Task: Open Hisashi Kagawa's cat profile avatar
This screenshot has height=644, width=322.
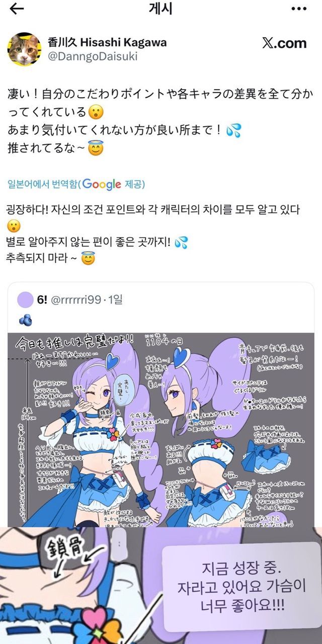Action: pos(24,49)
